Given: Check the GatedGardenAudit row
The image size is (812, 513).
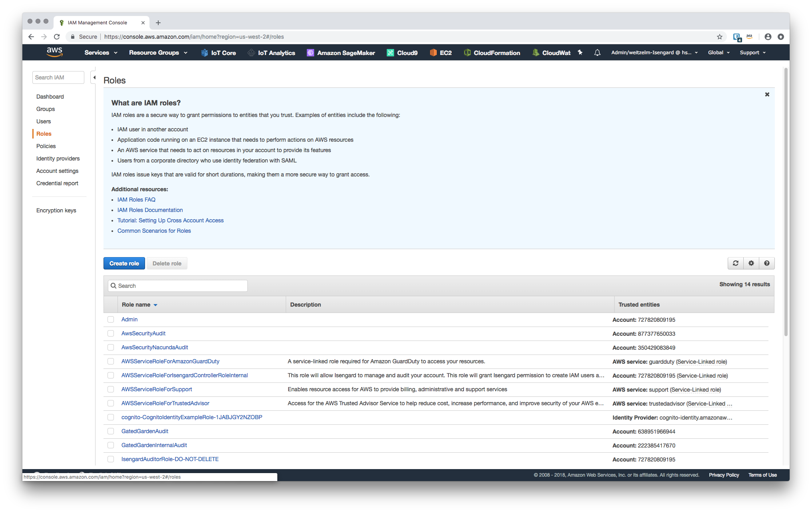Looking at the screenshot, I should coord(111,431).
